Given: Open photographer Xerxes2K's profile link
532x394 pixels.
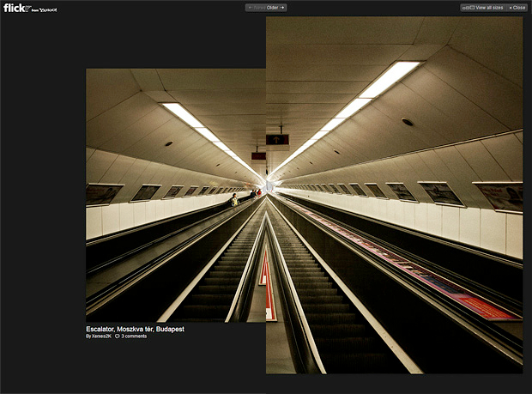Looking at the screenshot, I should [101, 336].
